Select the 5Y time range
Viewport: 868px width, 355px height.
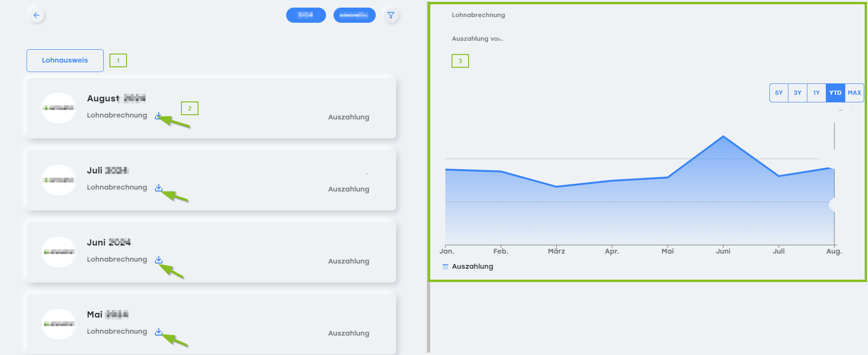tap(778, 93)
